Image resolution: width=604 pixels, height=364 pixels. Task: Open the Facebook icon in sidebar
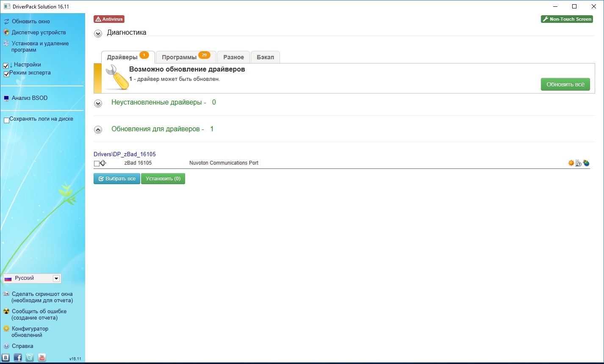point(18,358)
